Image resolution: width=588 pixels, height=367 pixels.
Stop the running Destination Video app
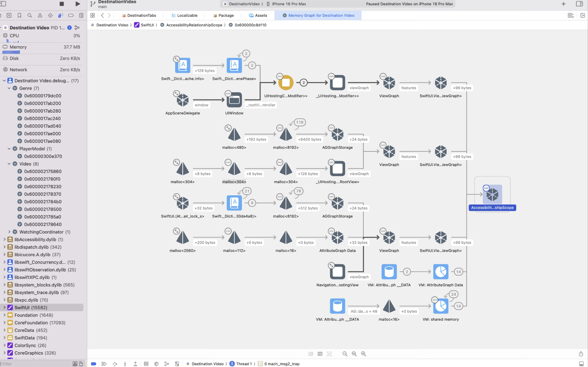[62, 4]
